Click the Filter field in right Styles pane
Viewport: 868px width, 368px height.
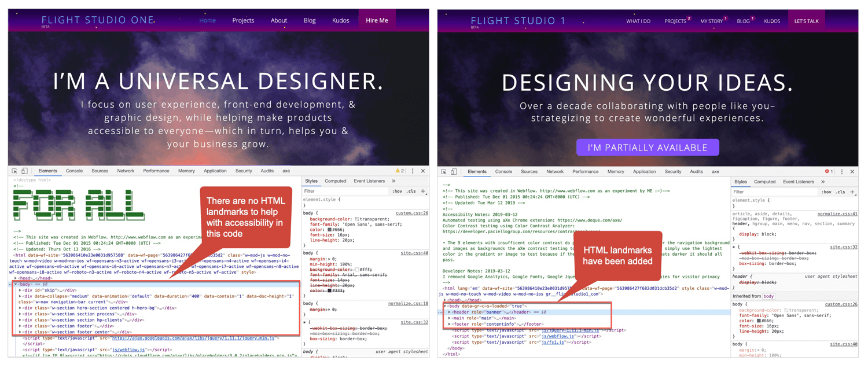[x=775, y=192]
